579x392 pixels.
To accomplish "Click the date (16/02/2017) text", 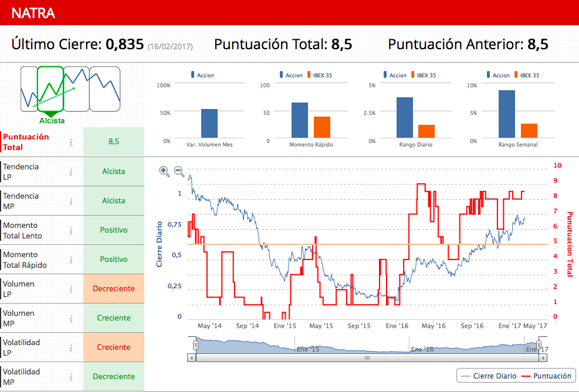I will coord(170,46).
